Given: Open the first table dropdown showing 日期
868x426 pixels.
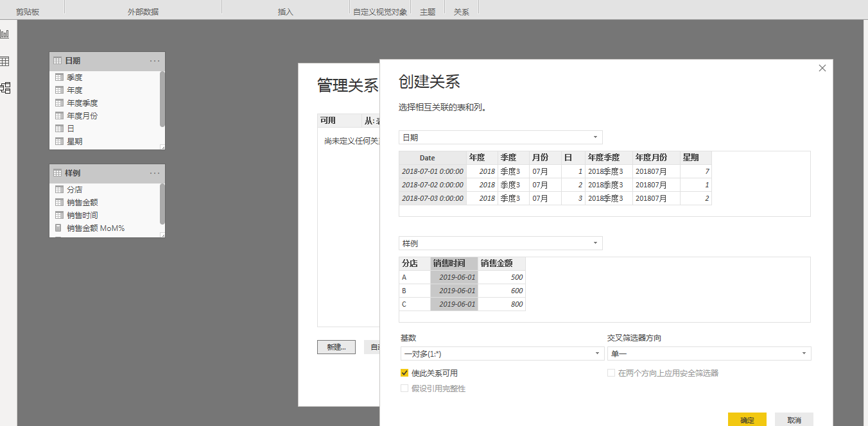Looking at the screenshot, I should click(x=501, y=137).
